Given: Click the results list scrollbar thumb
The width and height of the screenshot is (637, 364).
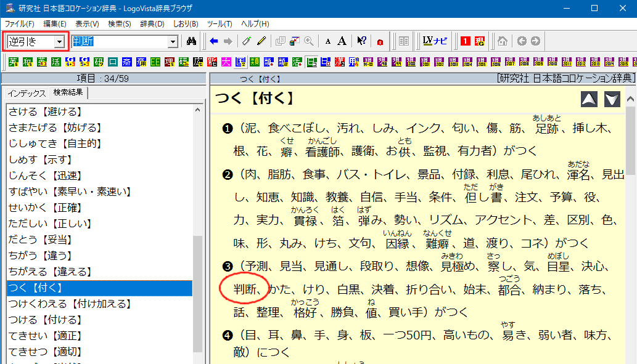Looking at the screenshot, I should [x=198, y=294].
